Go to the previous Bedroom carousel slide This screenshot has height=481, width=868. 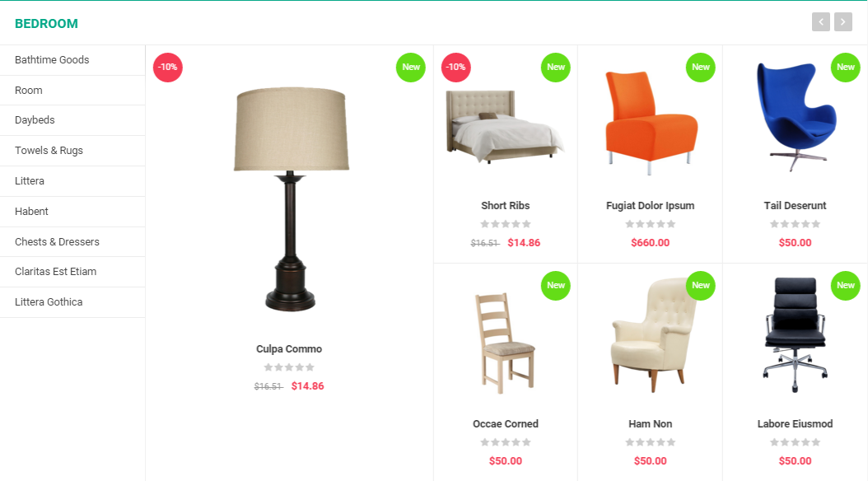coord(820,22)
